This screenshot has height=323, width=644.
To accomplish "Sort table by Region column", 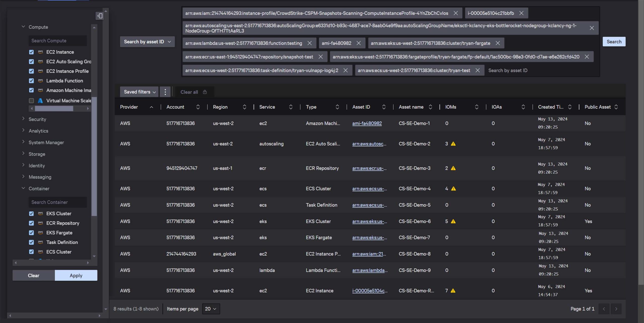I will (x=244, y=107).
